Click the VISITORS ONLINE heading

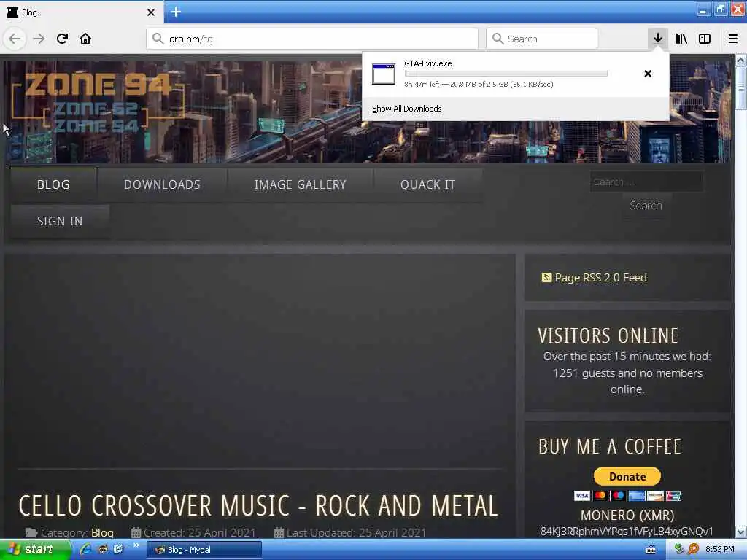click(608, 335)
